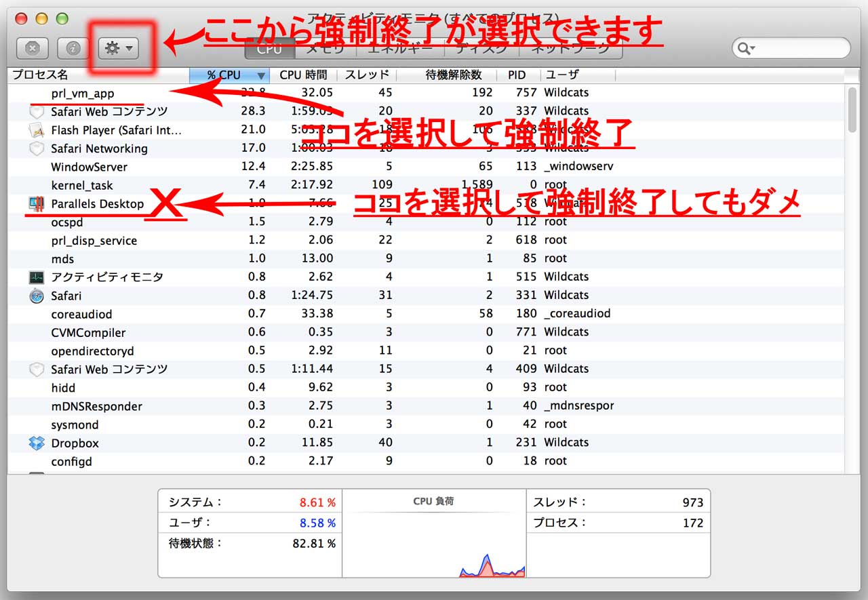Select the coreaudiod process row

tap(426, 314)
